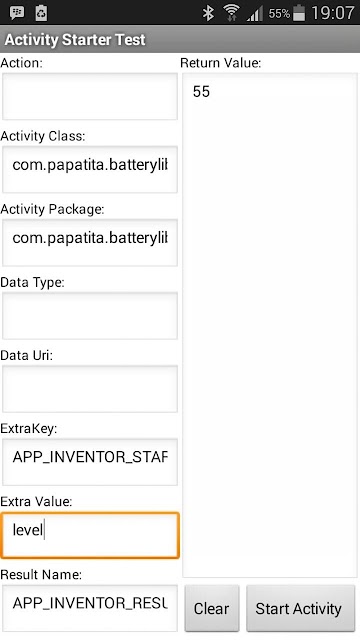
Task: Tap the Wi-Fi signal icon
Action: click(231, 13)
